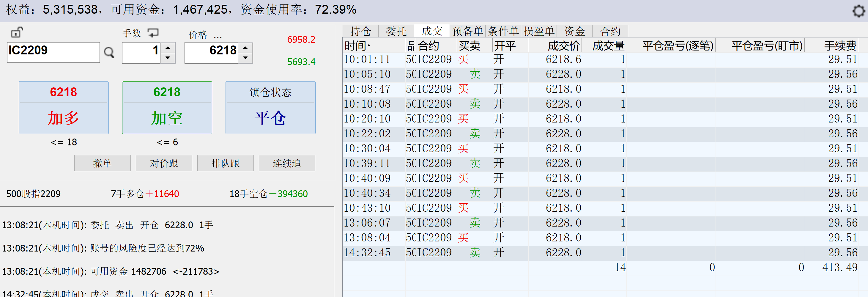Screen dimensions: 868x297
Task: Lower price using the down arrow
Action: click(x=245, y=58)
